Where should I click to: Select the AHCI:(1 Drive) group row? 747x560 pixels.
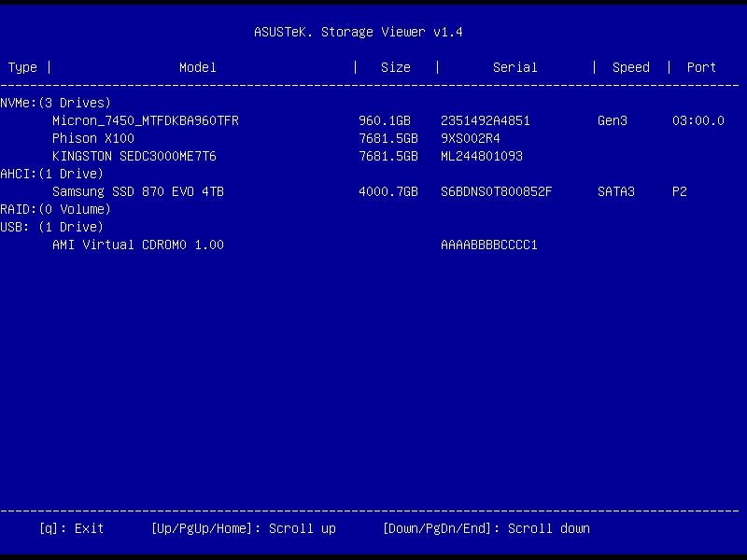point(51,174)
